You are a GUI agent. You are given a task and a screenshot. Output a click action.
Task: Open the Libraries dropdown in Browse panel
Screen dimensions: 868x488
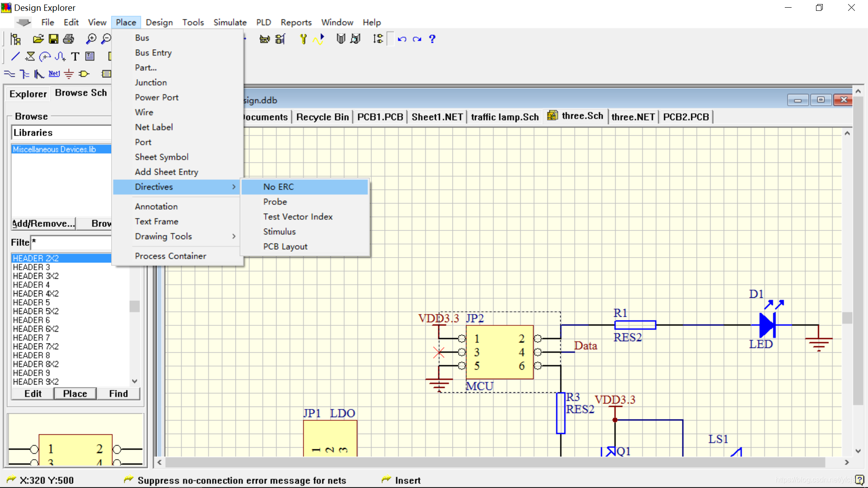61,132
